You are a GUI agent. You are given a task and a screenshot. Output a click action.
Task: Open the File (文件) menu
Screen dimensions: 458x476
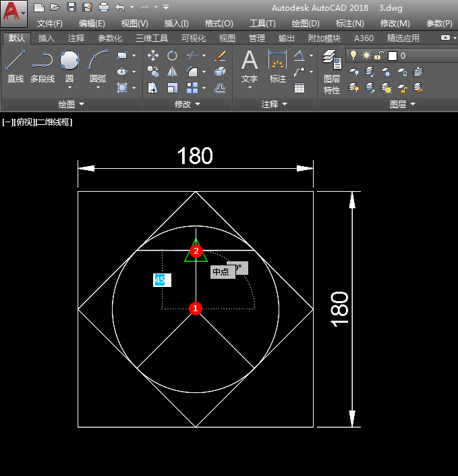(49, 24)
